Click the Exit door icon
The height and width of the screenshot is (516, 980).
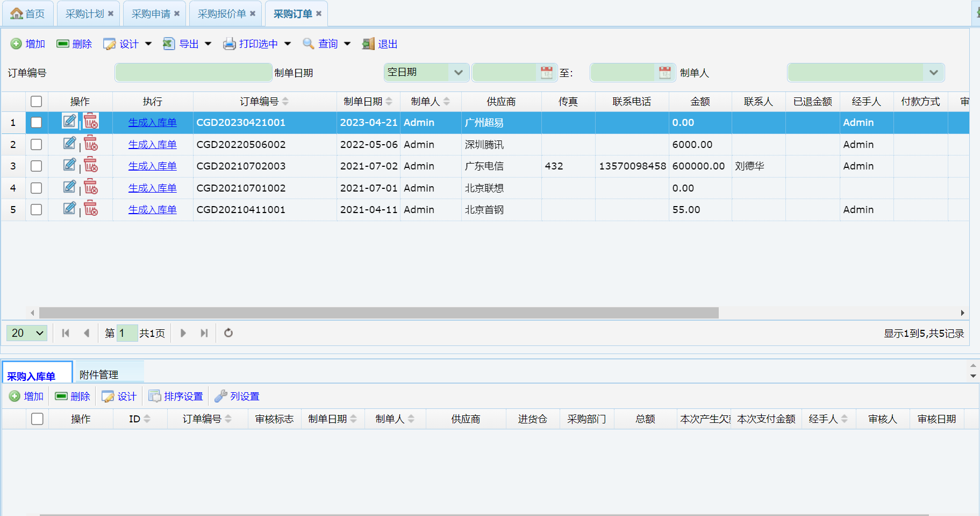pos(368,44)
